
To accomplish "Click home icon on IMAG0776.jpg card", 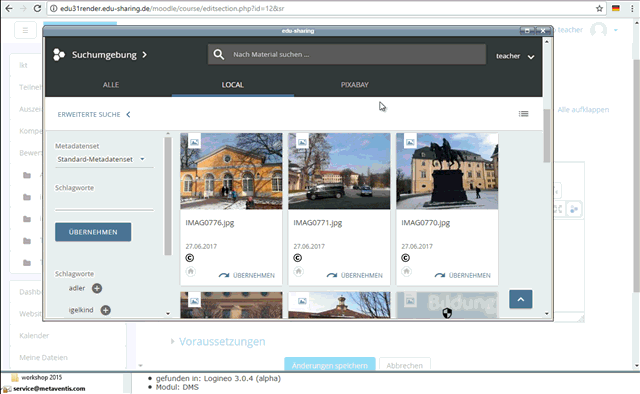I will point(191,272).
